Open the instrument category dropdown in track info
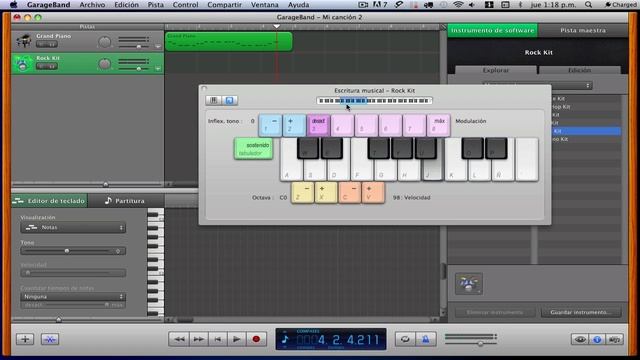This screenshot has width=640, height=360. click(537, 85)
